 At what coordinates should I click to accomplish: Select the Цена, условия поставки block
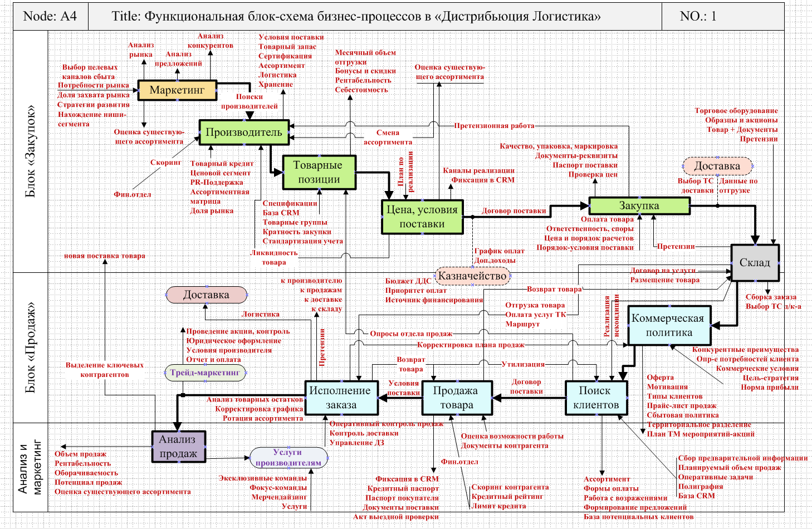[422, 217]
